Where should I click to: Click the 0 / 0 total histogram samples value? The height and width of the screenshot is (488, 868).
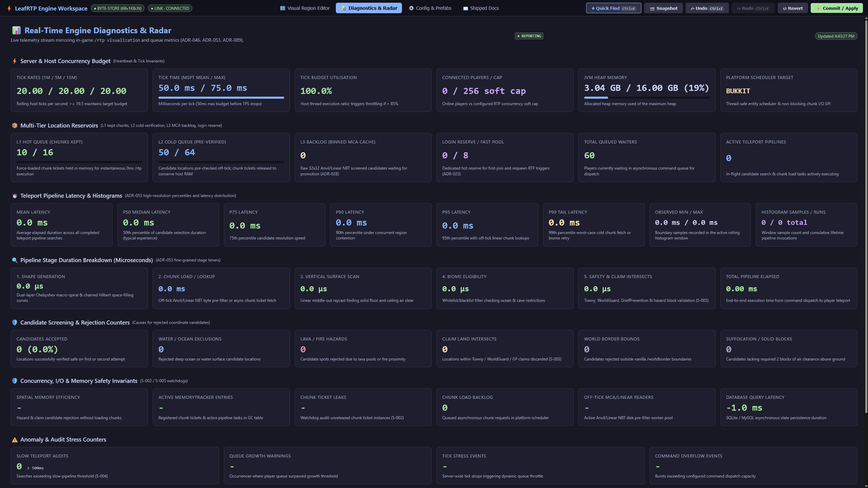[784, 222]
